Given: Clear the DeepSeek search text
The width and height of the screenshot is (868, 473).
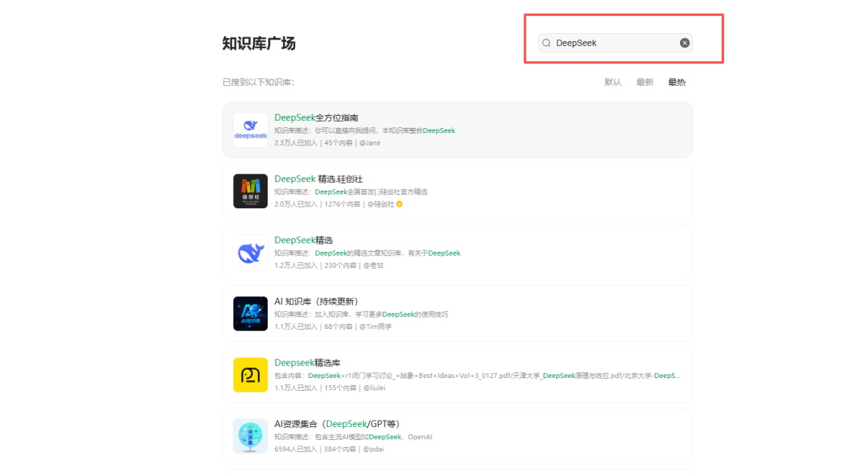Looking at the screenshot, I should 684,43.
